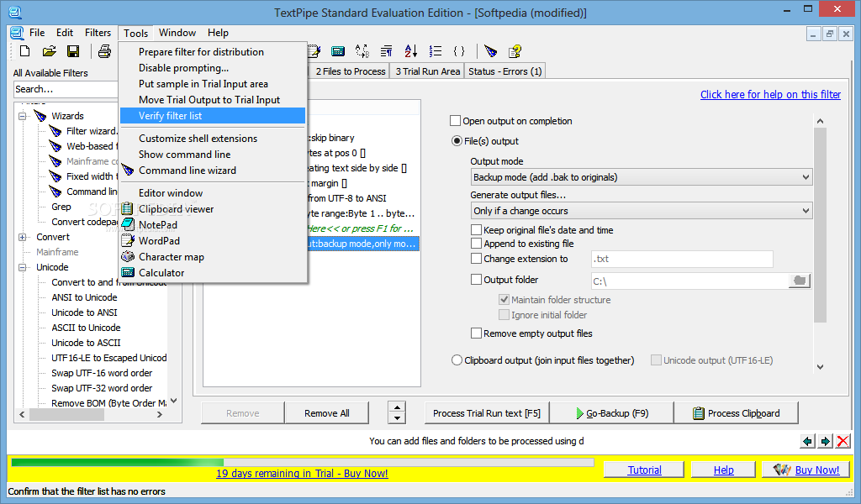Collapse the Wizards tree node
The height and width of the screenshot is (504, 861).
(x=23, y=116)
